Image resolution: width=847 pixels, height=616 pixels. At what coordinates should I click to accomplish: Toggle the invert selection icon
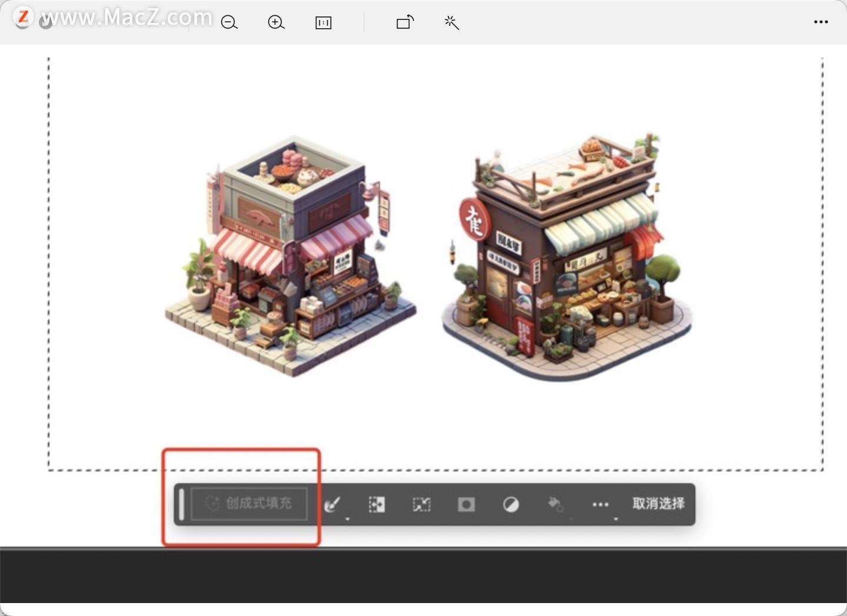[x=511, y=504]
